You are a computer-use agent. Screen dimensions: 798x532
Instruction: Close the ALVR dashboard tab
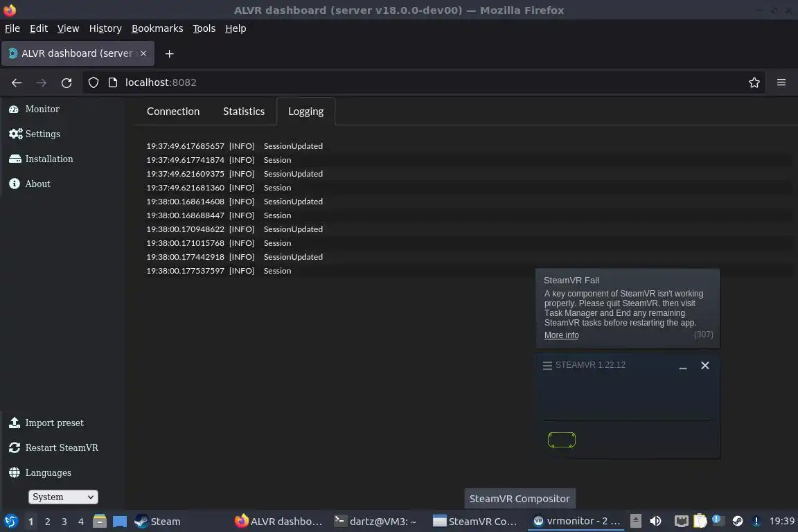click(143, 53)
